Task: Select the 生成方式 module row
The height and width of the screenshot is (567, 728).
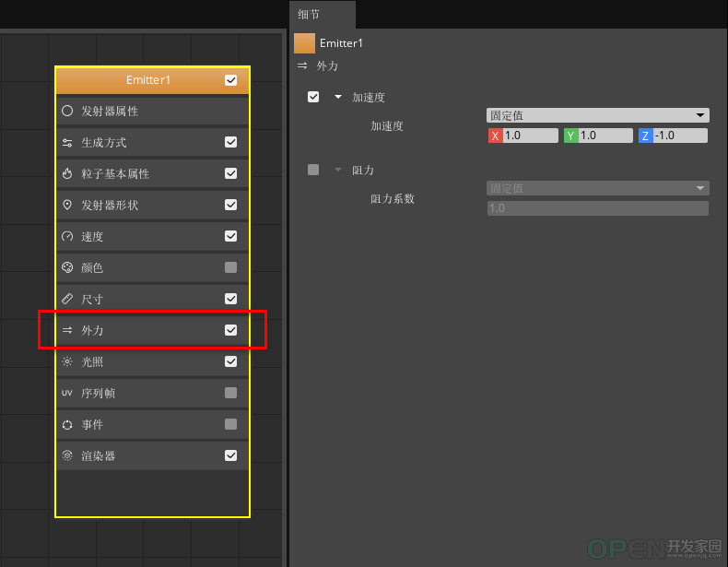Action: (x=152, y=142)
